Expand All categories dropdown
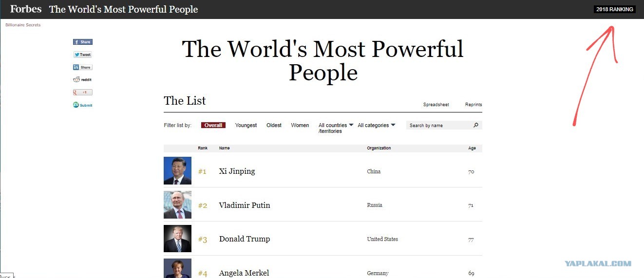 pos(377,125)
